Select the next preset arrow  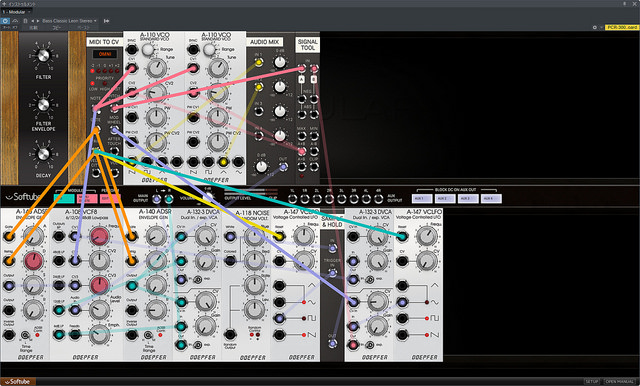38,21
